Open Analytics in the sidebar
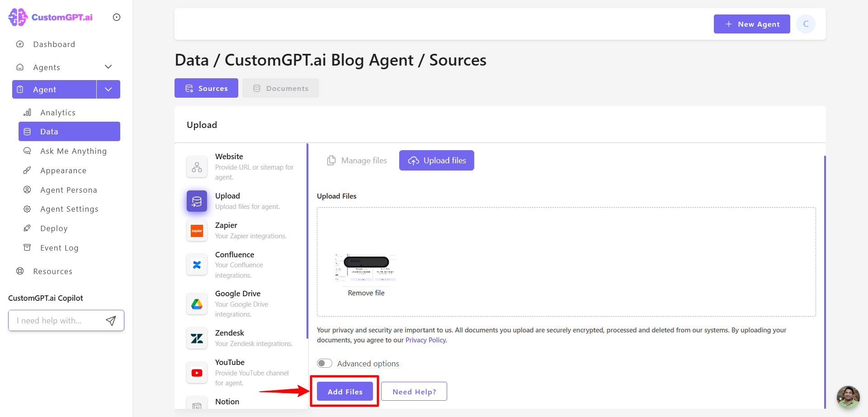 (x=57, y=113)
